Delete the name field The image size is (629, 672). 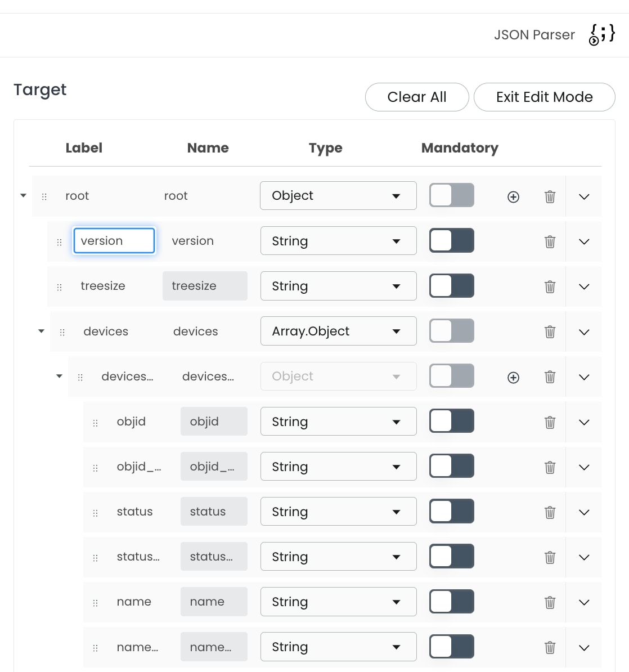tap(550, 602)
